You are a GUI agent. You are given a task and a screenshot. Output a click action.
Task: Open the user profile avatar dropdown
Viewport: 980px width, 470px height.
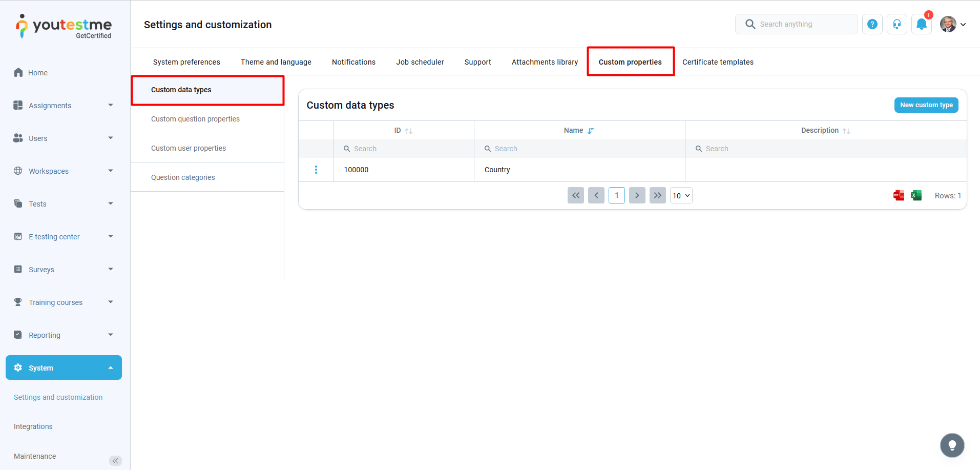coord(953,24)
